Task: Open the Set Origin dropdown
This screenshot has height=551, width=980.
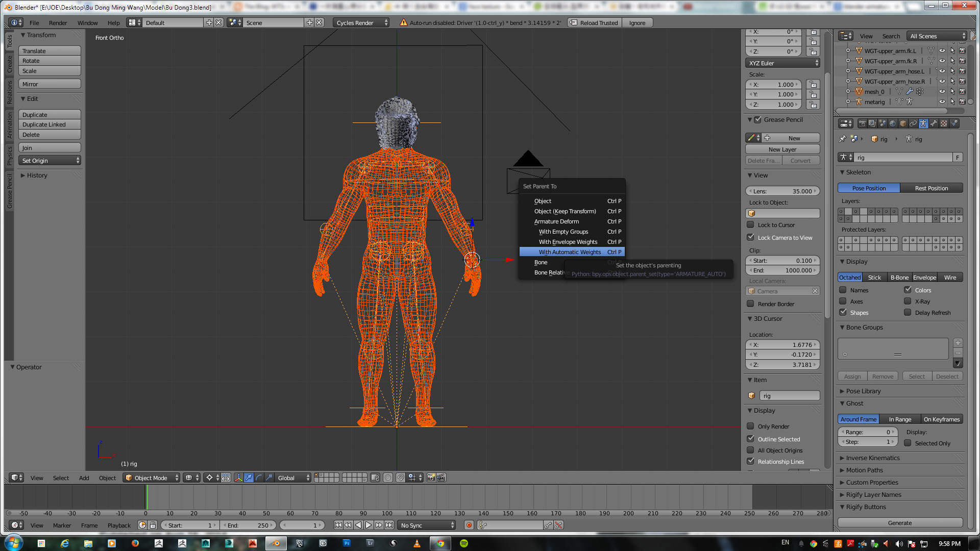Action: pyautogui.click(x=50, y=161)
